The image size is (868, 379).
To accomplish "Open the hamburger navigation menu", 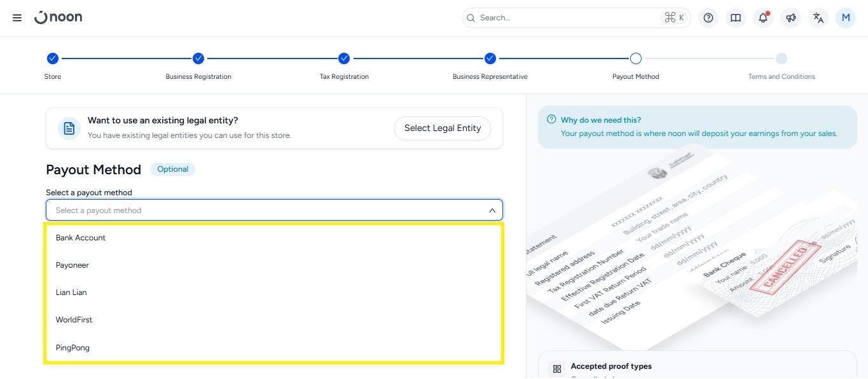I will [x=17, y=18].
